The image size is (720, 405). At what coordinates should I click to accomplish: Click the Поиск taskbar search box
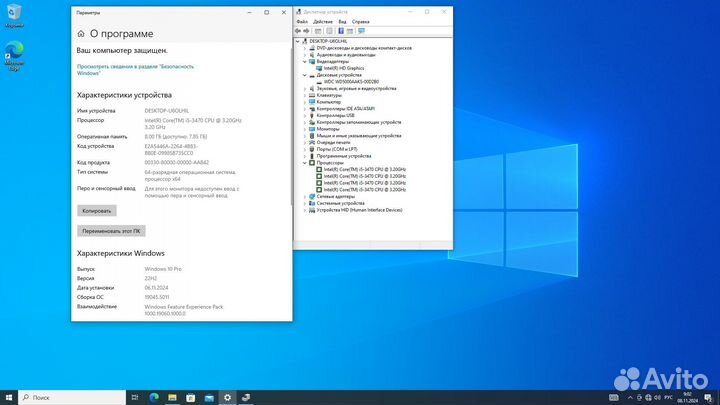[x=72, y=397]
